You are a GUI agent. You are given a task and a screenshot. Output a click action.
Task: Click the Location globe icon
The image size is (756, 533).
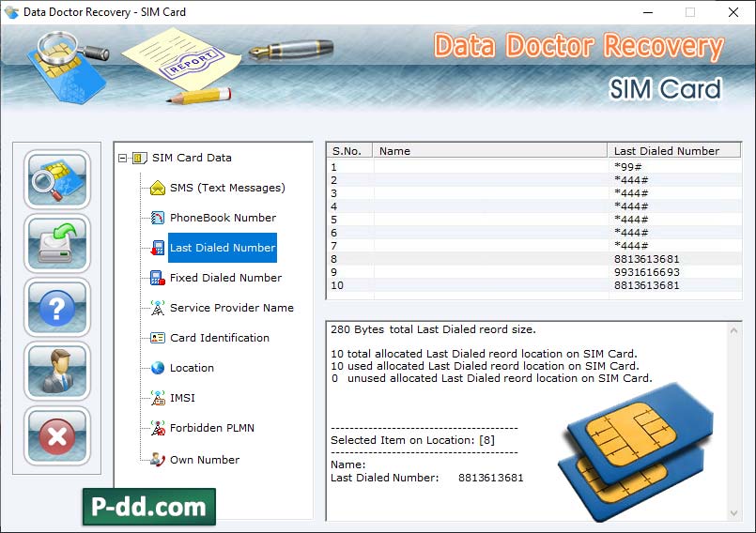click(158, 368)
